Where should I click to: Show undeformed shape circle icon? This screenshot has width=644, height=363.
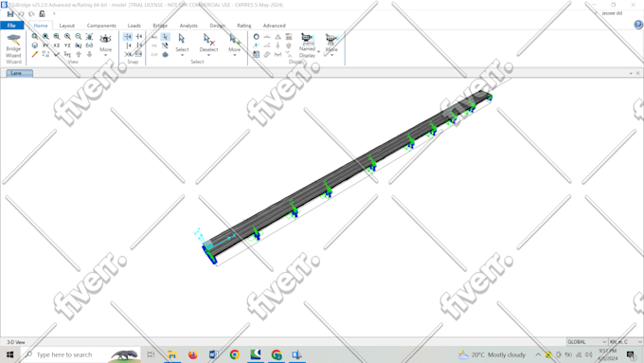[257, 37]
